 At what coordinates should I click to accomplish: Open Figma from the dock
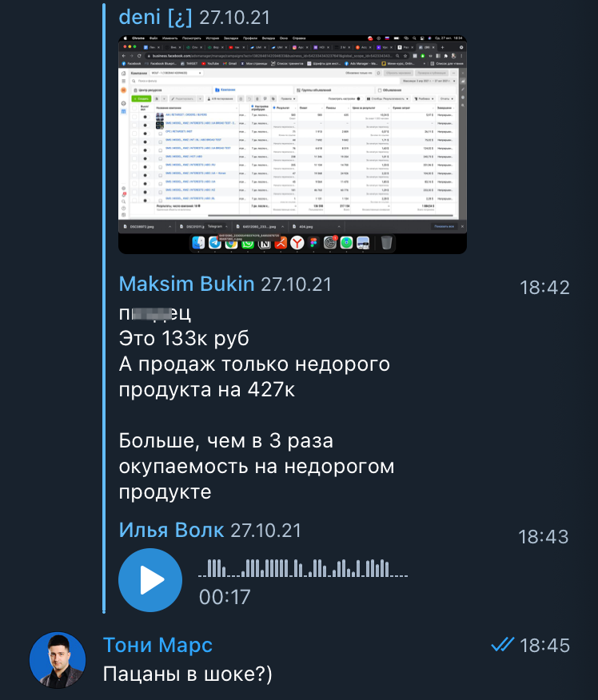[x=313, y=243]
